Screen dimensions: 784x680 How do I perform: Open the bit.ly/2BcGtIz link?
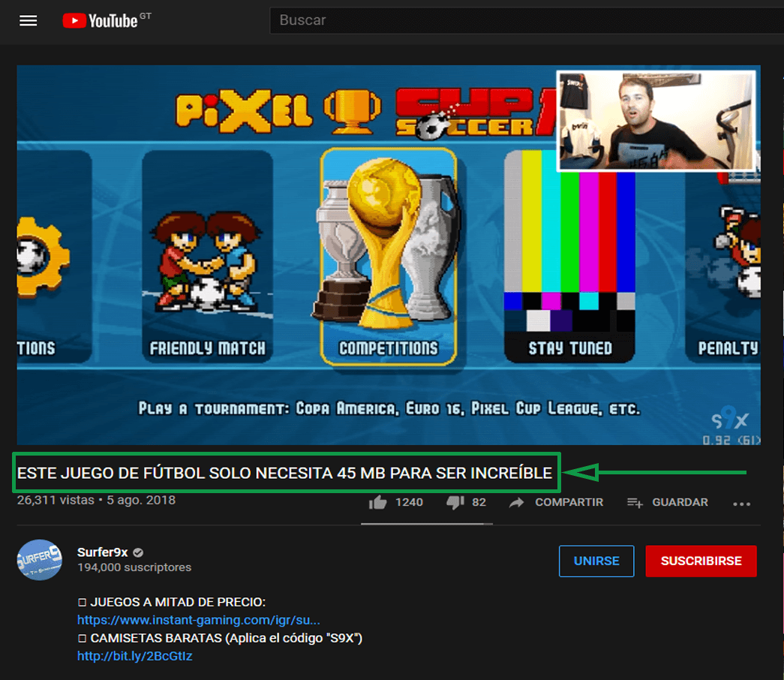(x=134, y=656)
